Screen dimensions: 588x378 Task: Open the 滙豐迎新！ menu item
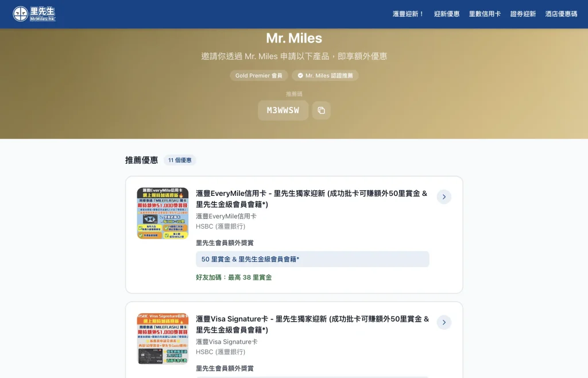pyautogui.click(x=408, y=14)
